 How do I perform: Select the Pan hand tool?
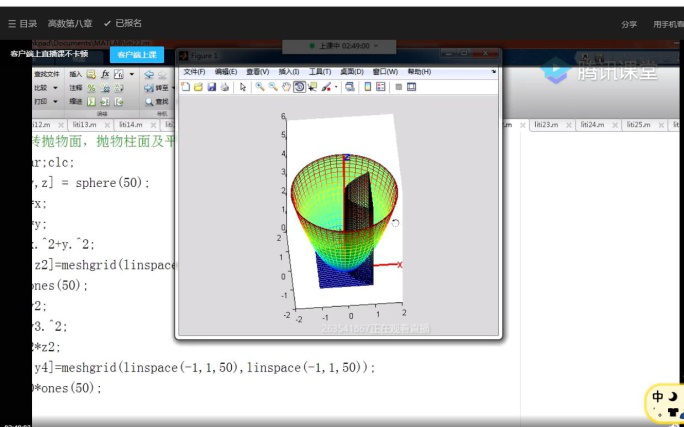(x=288, y=87)
